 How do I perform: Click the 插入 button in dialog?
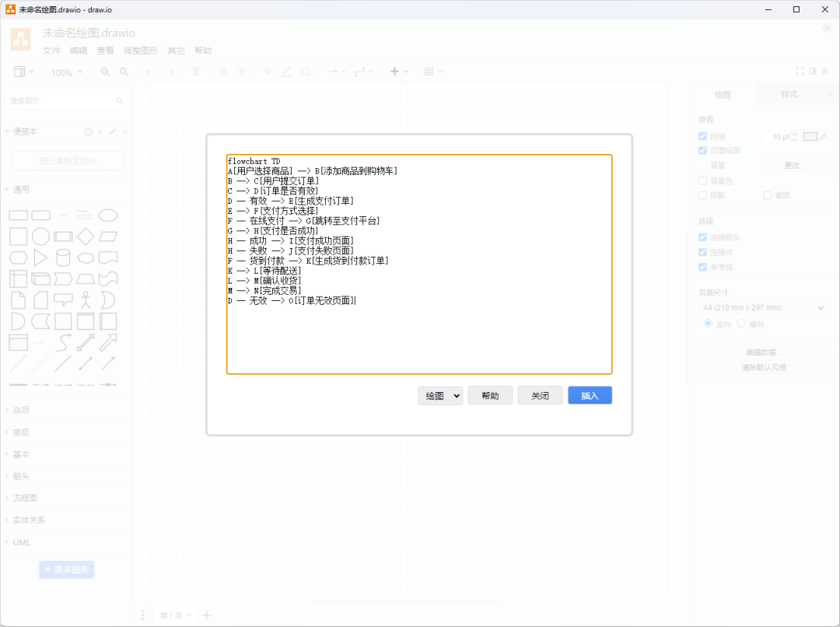point(590,395)
